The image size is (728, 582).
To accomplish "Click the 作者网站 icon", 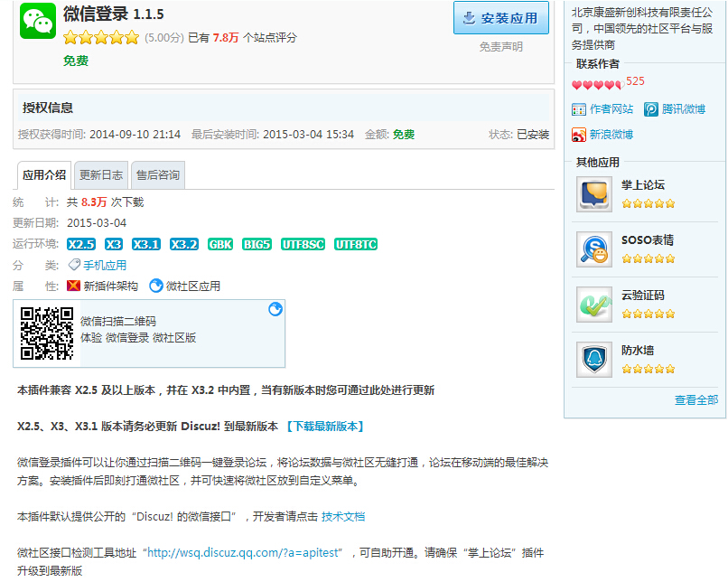I will click(578, 109).
